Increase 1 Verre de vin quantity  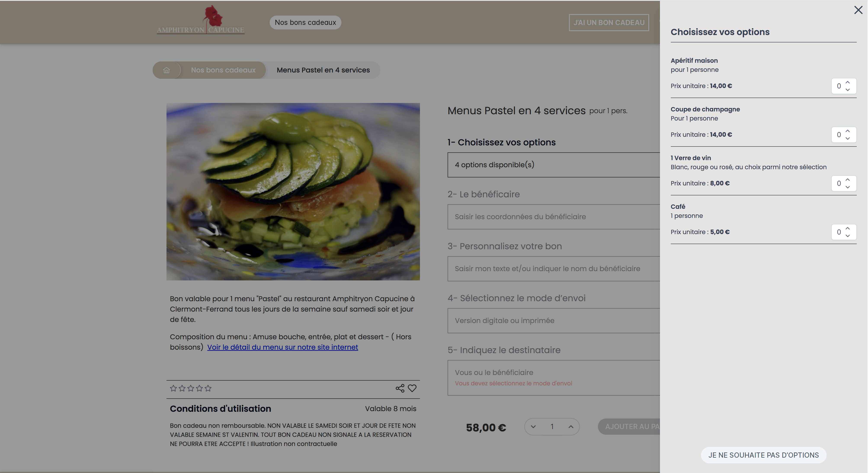(x=847, y=180)
